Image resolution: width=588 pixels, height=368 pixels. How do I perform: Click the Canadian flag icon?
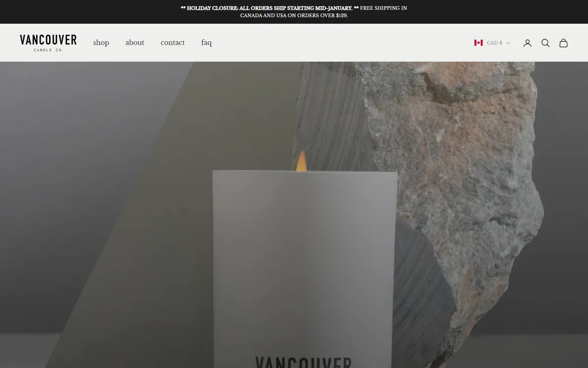point(479,43)
